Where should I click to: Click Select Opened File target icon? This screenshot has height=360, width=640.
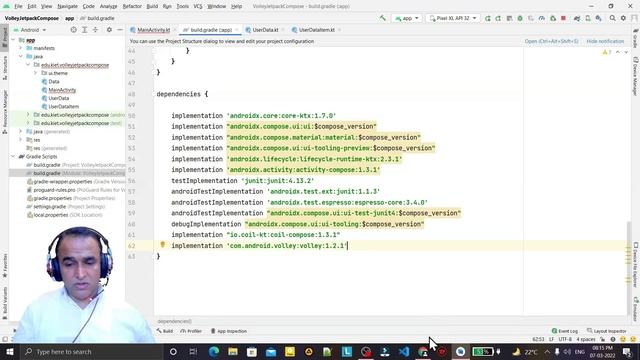coord(73,30)
